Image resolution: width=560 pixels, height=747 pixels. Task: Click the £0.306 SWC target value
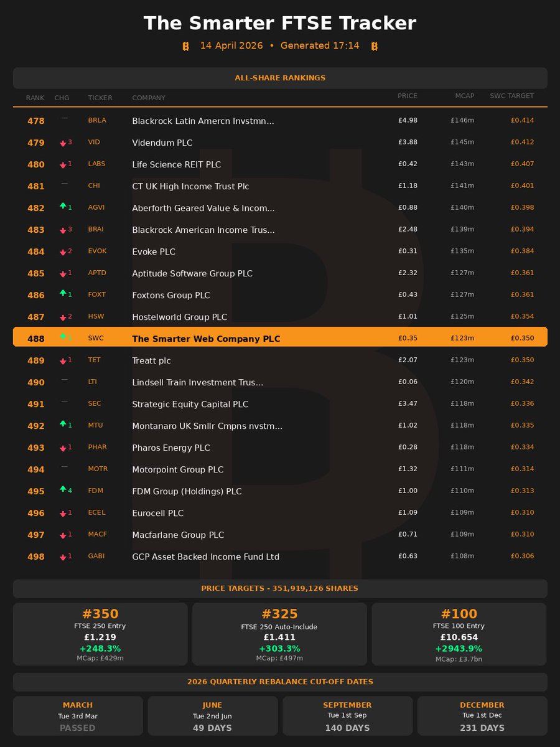(523, 556)
